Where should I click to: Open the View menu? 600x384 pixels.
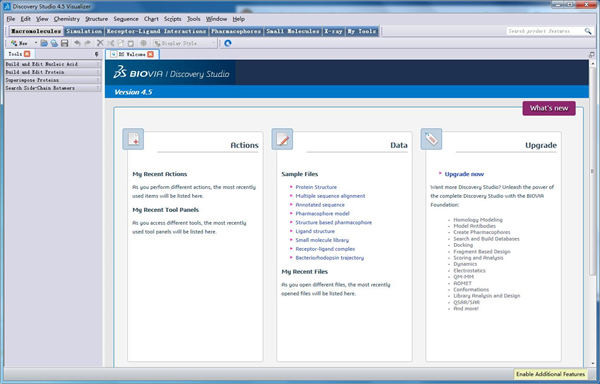(x=42, y=19)
